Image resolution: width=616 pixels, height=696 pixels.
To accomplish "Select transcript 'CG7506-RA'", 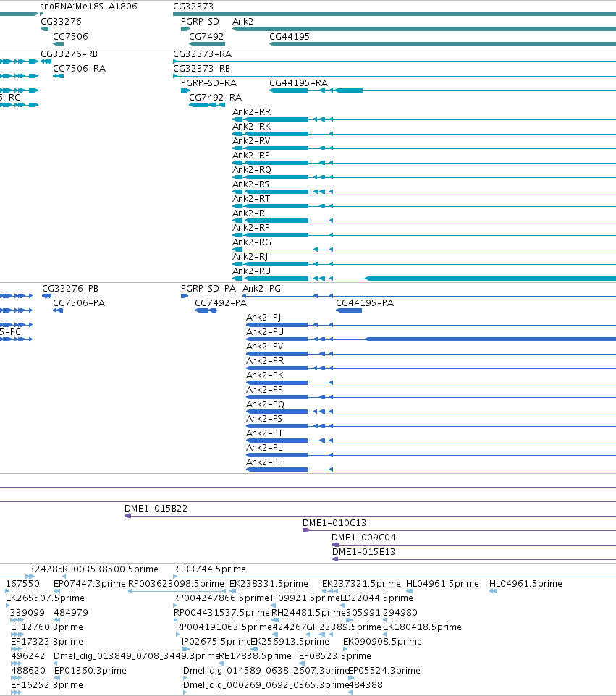I will (79, 68).
